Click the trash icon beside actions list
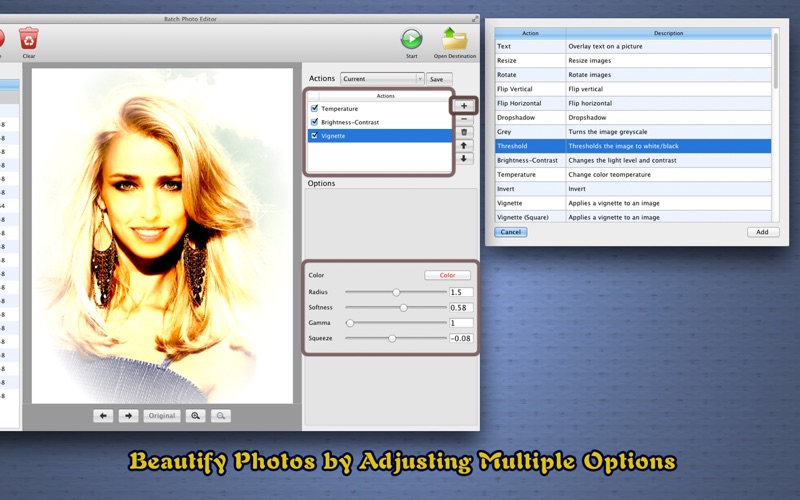This screenshot has height=500, width=800. click(464, 132)
